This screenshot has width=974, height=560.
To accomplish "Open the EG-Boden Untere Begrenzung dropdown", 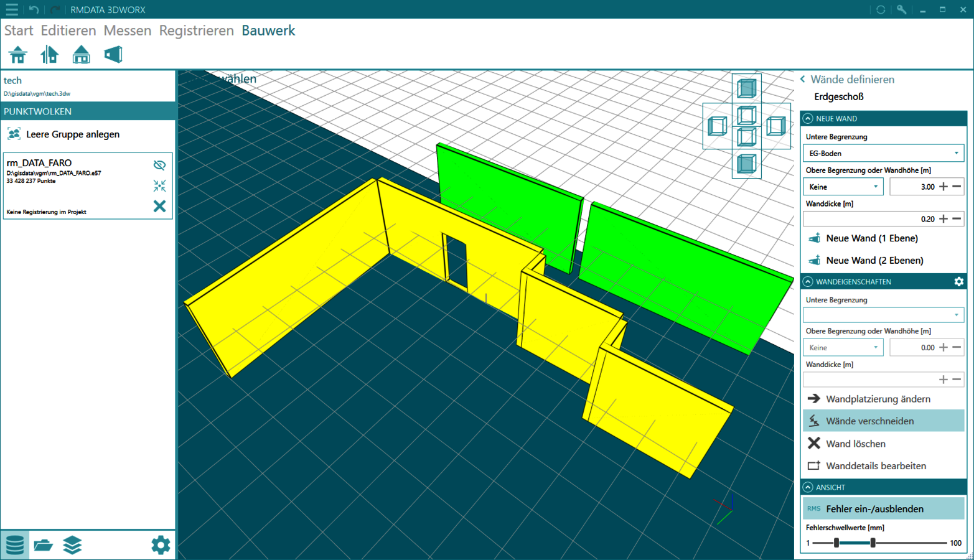I will tap(883, 153).
